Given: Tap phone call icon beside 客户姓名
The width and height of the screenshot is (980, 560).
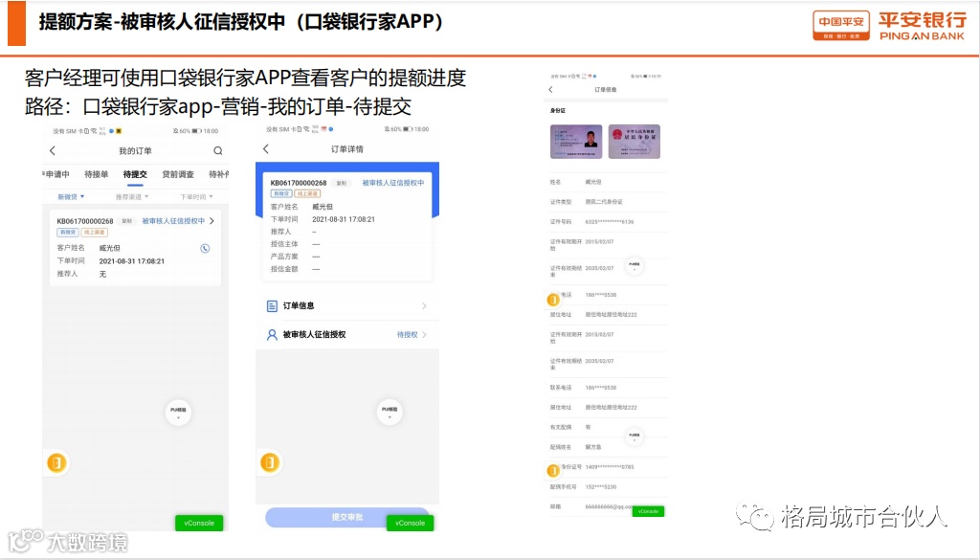Looking at the screenshot, I should pyautogui.click(x=205, y=248).
